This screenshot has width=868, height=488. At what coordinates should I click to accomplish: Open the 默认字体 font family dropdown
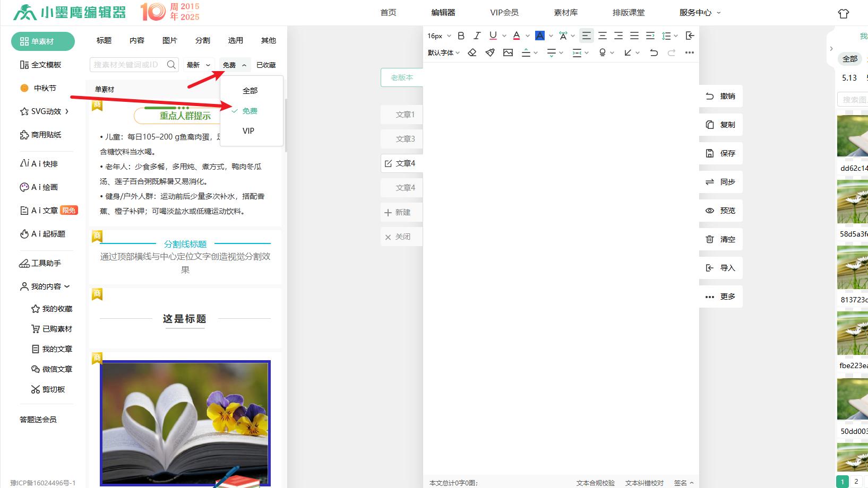tap(441, 53)
